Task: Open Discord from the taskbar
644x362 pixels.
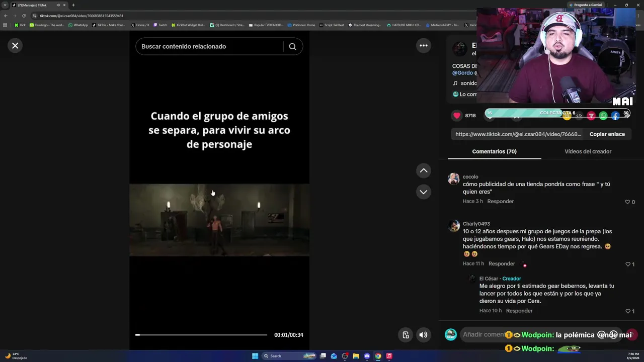Action: tap(367, 356)
